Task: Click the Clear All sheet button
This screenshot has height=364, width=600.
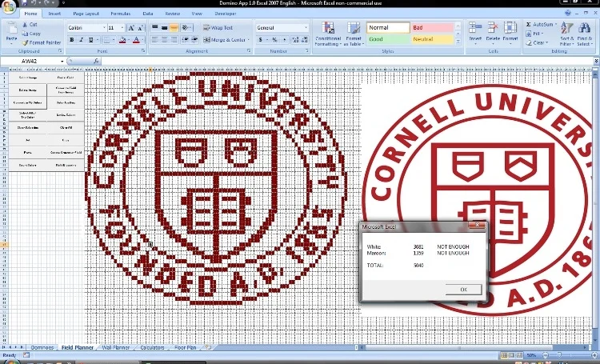Action: (x=66, y=127)
